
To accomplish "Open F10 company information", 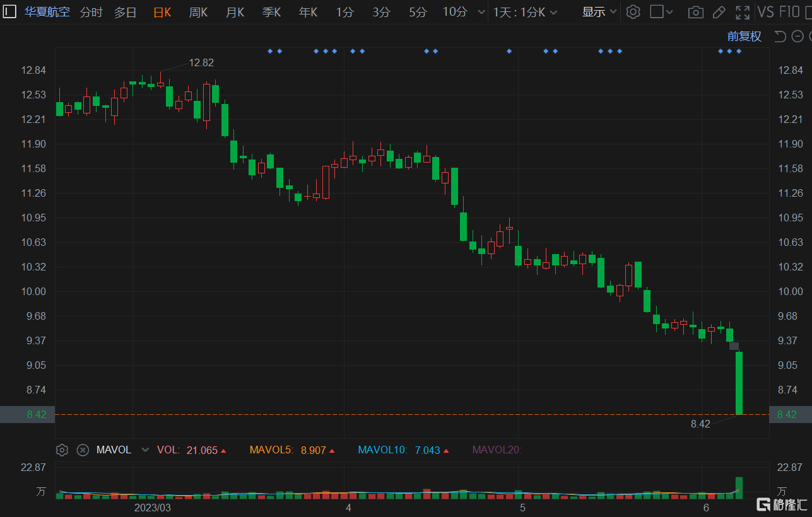I will (x=790, y=12).
